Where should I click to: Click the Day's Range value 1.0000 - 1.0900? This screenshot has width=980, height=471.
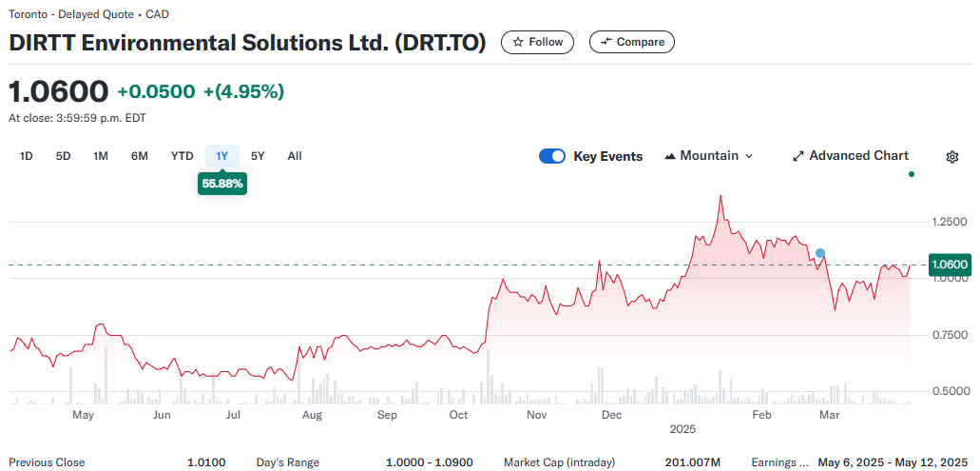[x=429, y=462]
